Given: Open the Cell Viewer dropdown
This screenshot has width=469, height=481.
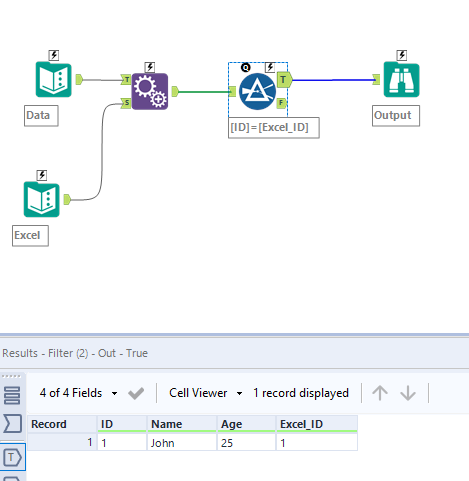Looking at the screenshot, I should pos(205,393).
